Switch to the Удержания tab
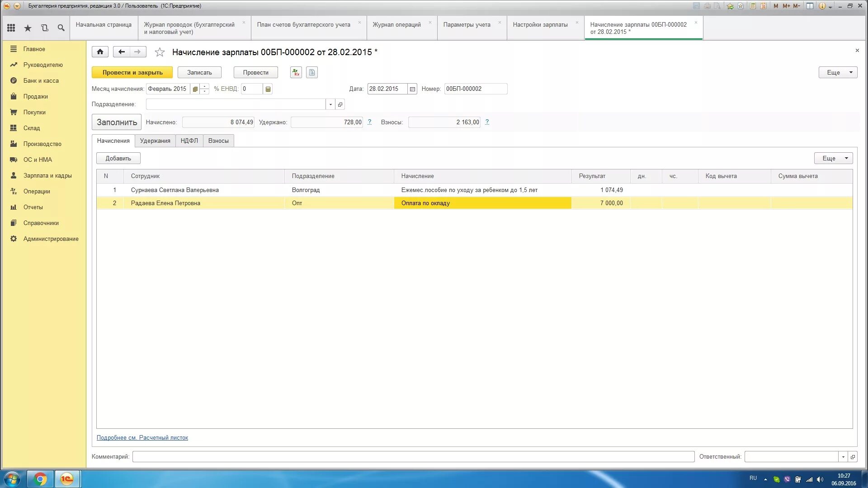Viewport: 868px width, 488px height. 155,141
